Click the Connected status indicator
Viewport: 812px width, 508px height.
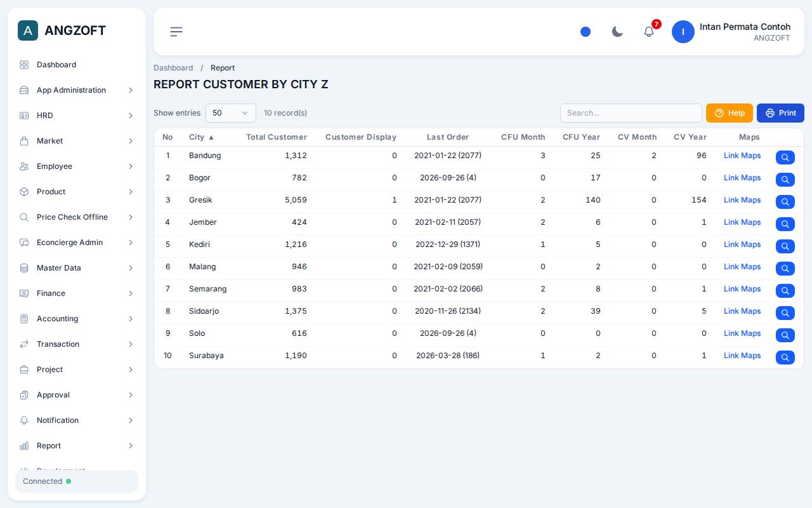click(x=77, y=481)
